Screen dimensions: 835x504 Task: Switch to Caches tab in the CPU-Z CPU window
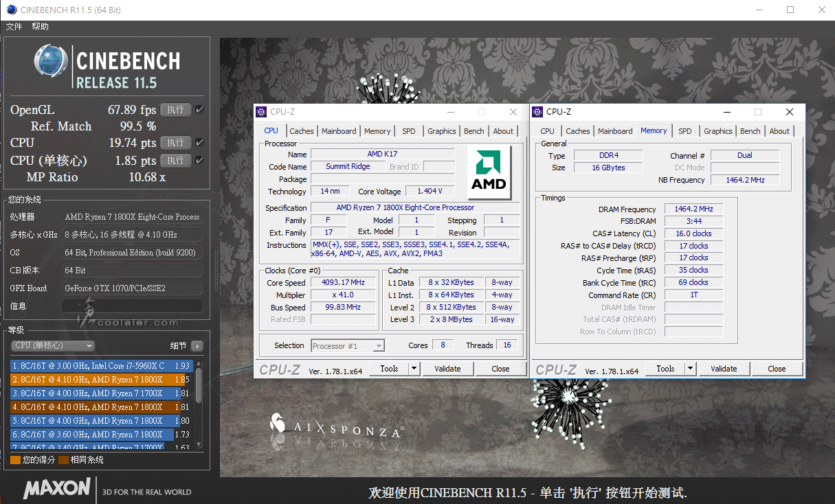click(x=301, y=131)
